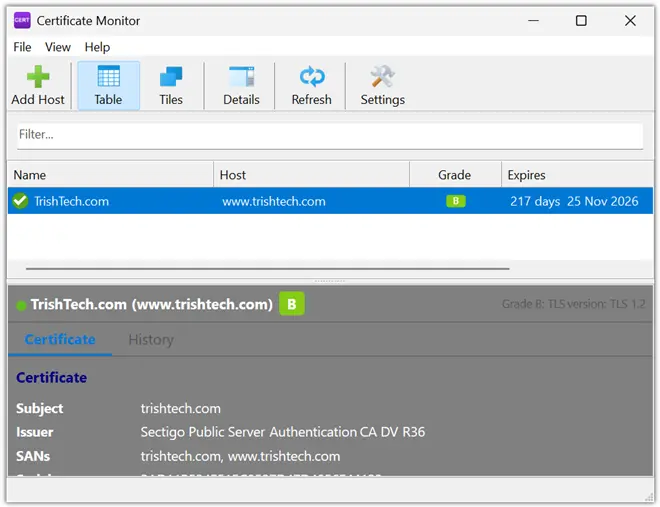
Task: Click the '217 days' expiry text
Action: 535,202
